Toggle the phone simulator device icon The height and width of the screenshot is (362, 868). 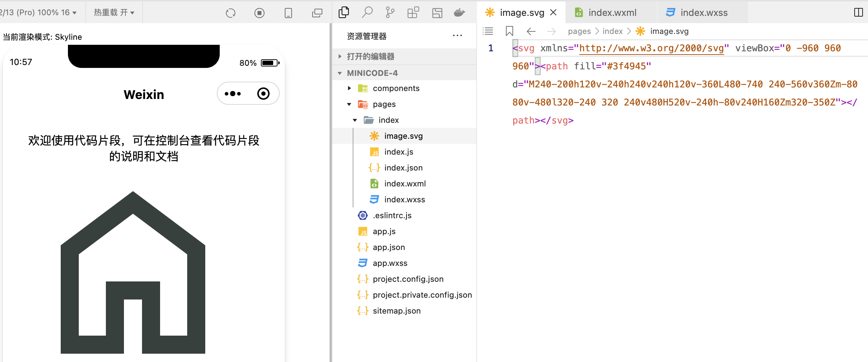click(288, 13)
